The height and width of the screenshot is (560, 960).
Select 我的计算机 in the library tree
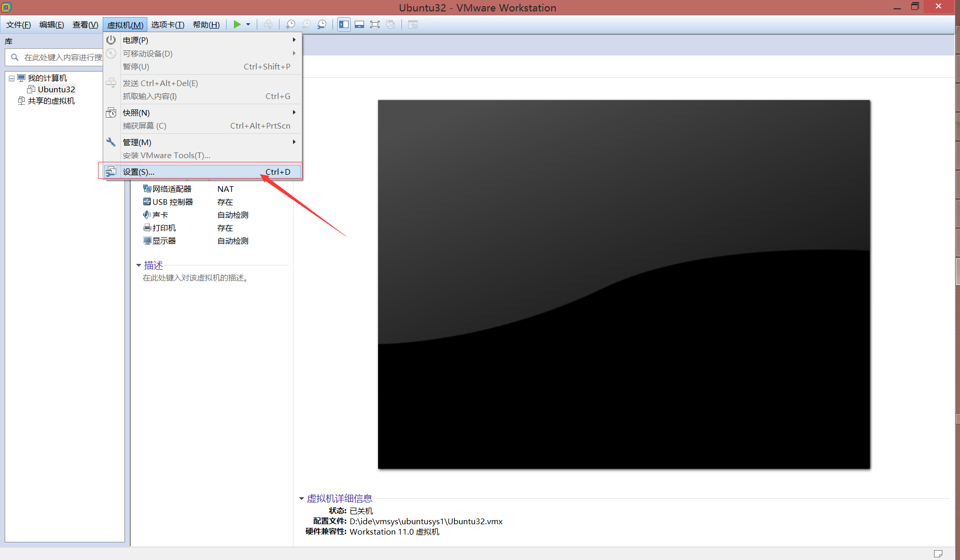(x=47, y=78)
